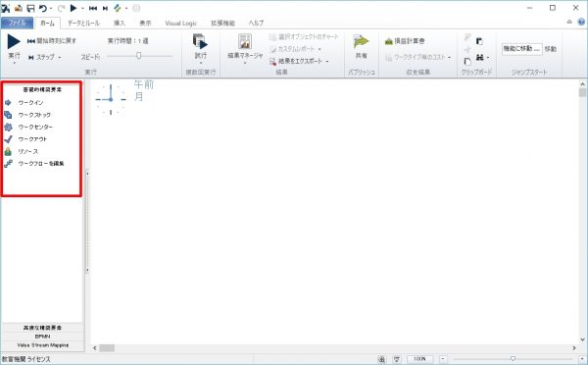This screenshot has height=365, width=588.
Task: Click the ワークフローを編集 routing icon
Action: pos(8,163)
